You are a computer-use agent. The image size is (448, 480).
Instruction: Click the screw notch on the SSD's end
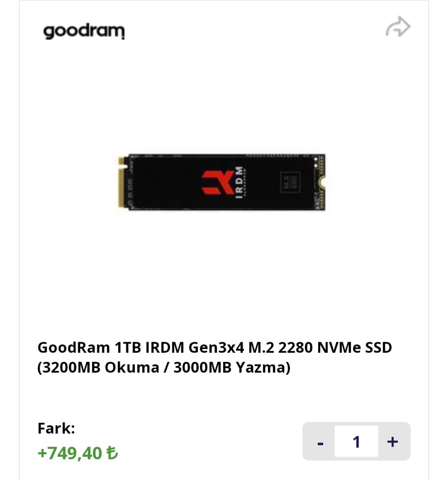(x=322, y=183)
